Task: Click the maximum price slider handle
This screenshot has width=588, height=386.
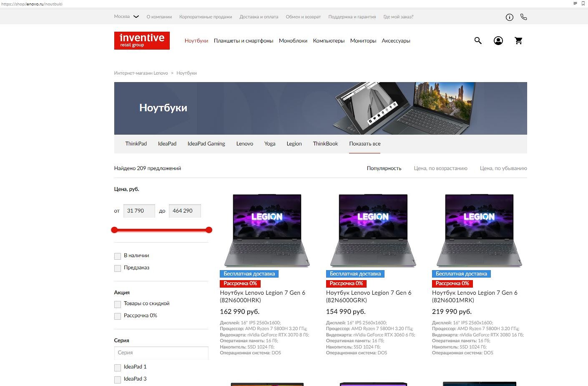Action: coord(209,230)
